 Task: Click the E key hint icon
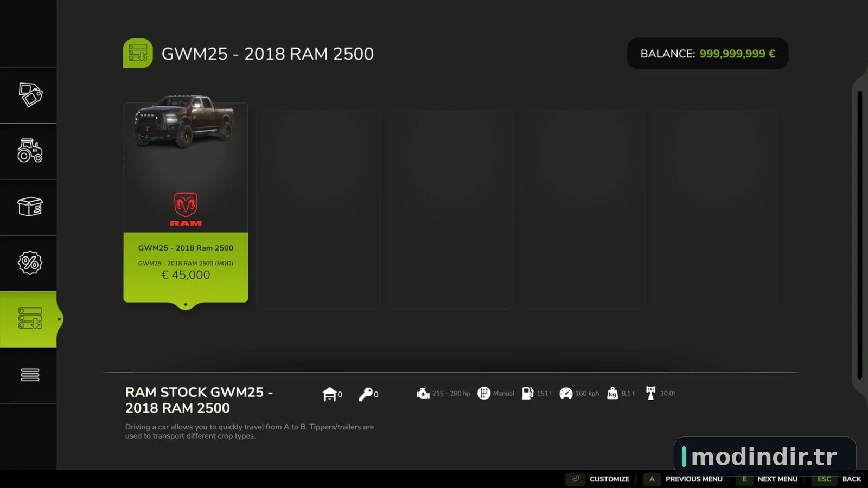[744, 479]
